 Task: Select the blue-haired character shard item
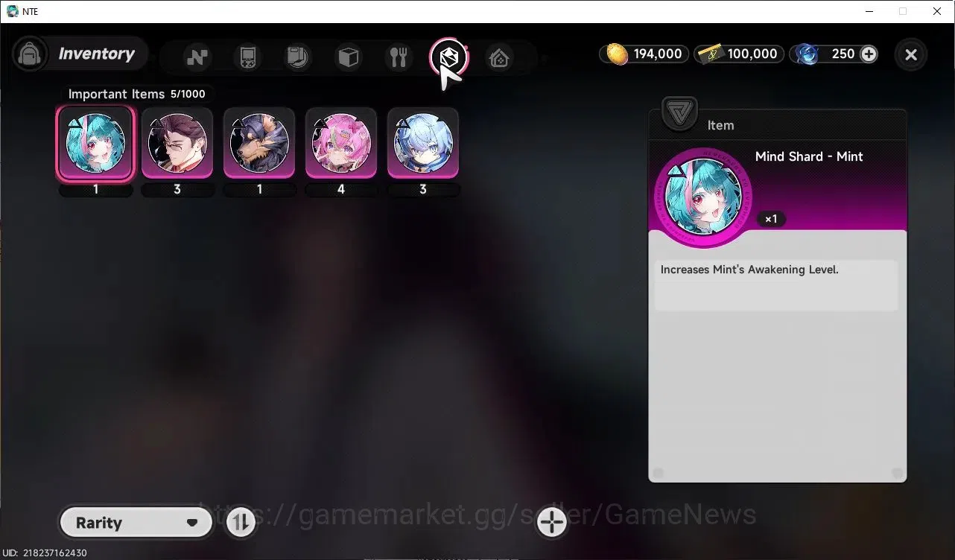(x=423, y=144)
